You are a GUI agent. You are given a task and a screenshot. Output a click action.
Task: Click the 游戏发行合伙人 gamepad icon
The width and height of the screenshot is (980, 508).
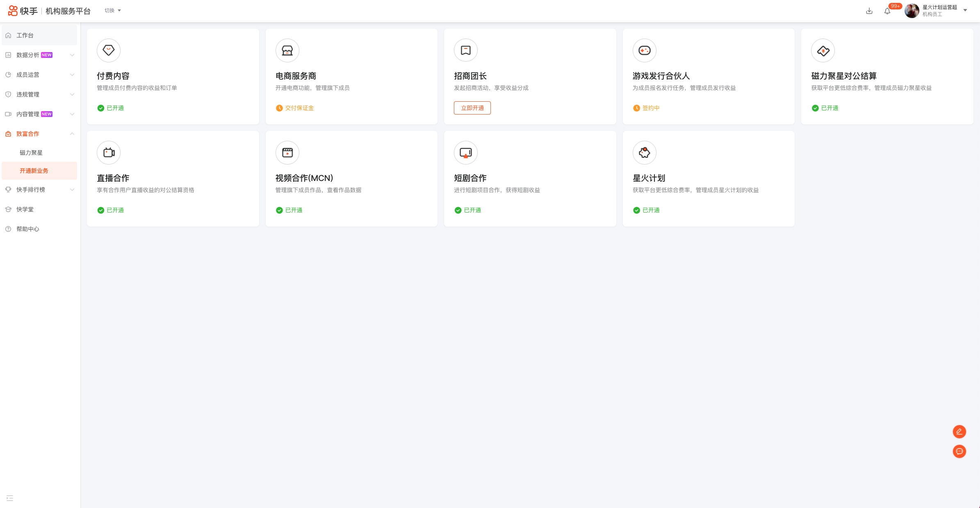click(x=645, y=50)
